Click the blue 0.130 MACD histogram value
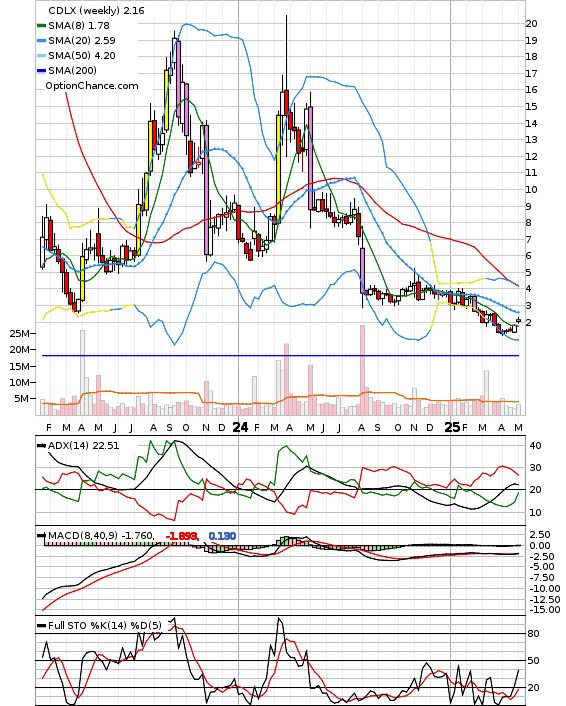This screenshot has width=566, height=706. pos(222,536)
